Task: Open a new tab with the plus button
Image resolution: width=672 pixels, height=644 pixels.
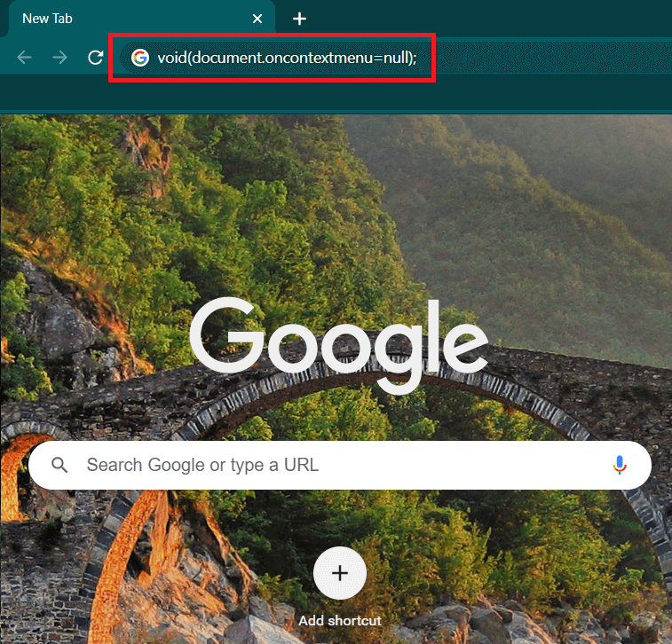Action: click(x=300, y=19)
